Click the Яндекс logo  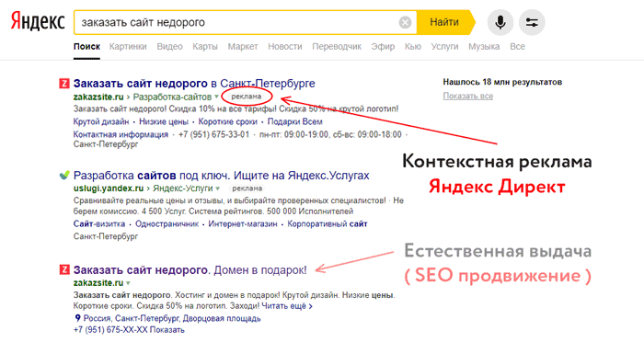tap(38, 21)
